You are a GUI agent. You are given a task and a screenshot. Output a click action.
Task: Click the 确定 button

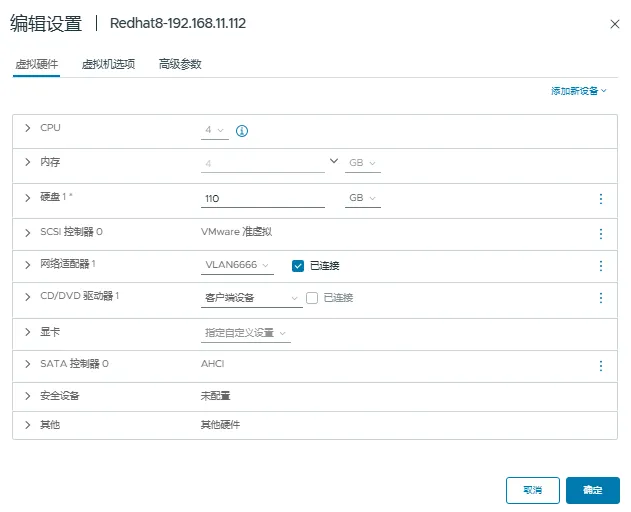592,490
